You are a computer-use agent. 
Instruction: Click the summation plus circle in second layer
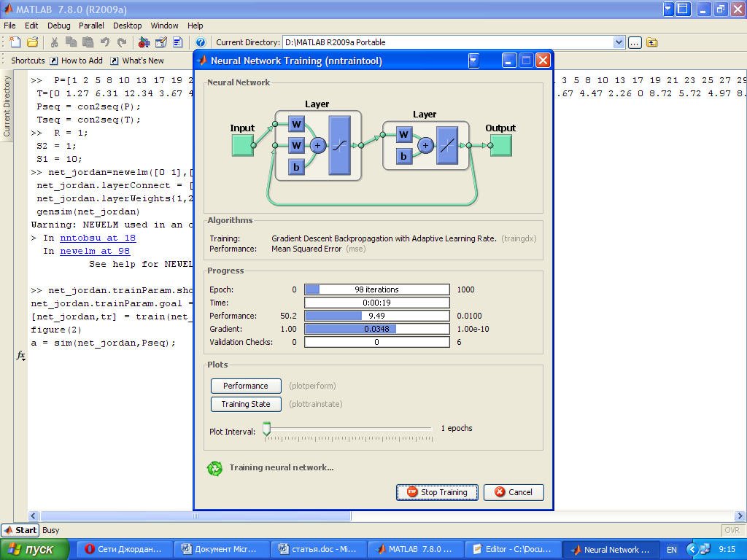pos(425,145)
